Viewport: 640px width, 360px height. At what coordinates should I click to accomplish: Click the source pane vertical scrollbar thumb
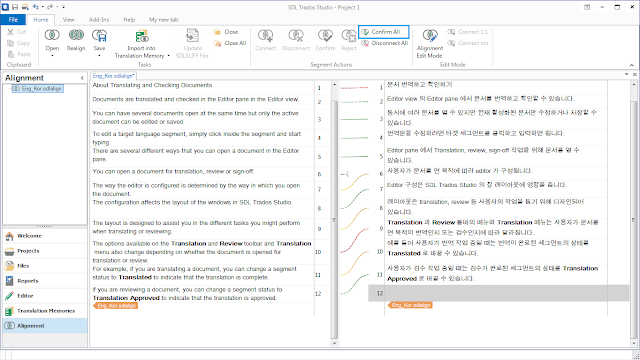(334, 219)
